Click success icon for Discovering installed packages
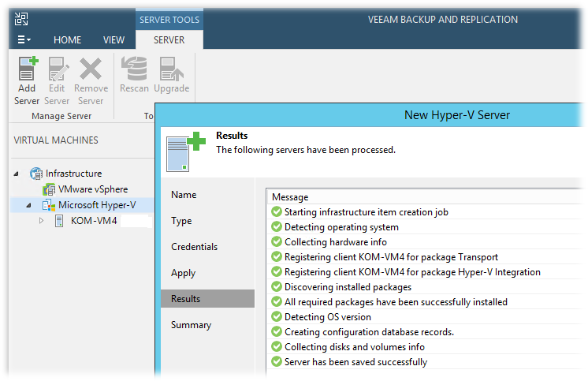The image size is (588, 381). click(x=277, y=287)
